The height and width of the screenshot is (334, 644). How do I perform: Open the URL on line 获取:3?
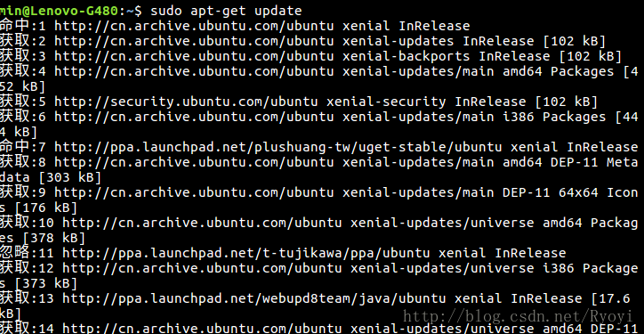click(x=194, y=56)
